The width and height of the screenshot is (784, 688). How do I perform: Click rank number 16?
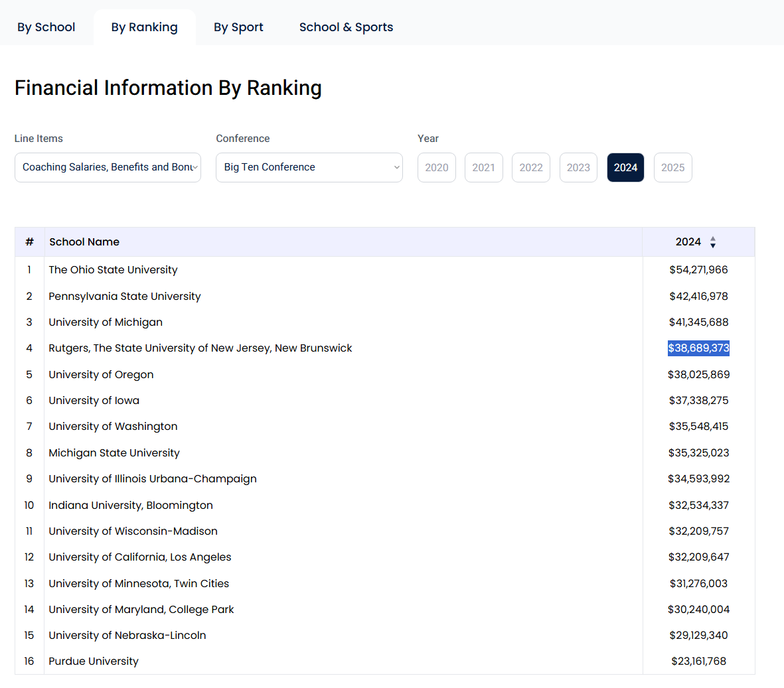point(29,661)
